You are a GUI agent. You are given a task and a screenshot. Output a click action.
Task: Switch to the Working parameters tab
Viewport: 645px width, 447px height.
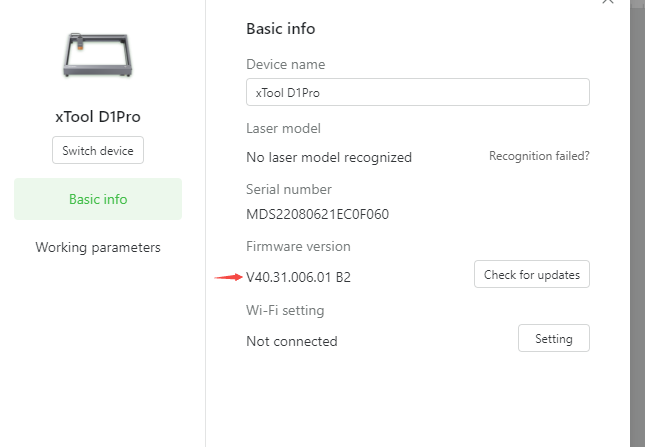pos(98,248)
